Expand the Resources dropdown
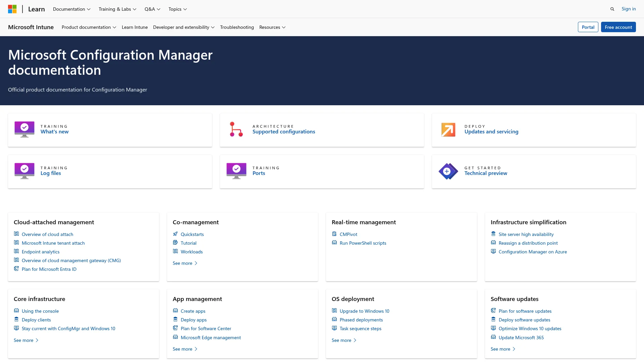The width and height of the screenshot is (644, 362). [x=272, y=27]
